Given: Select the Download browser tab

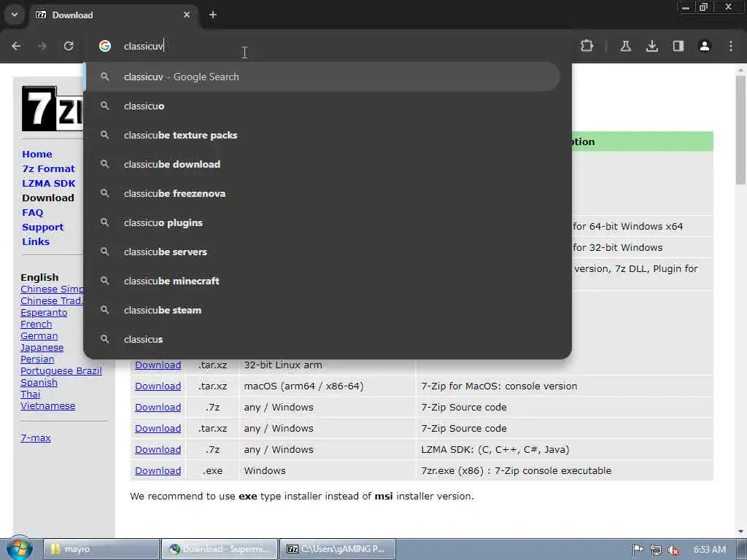Looking at the screenshot, I should pos(113,15).
